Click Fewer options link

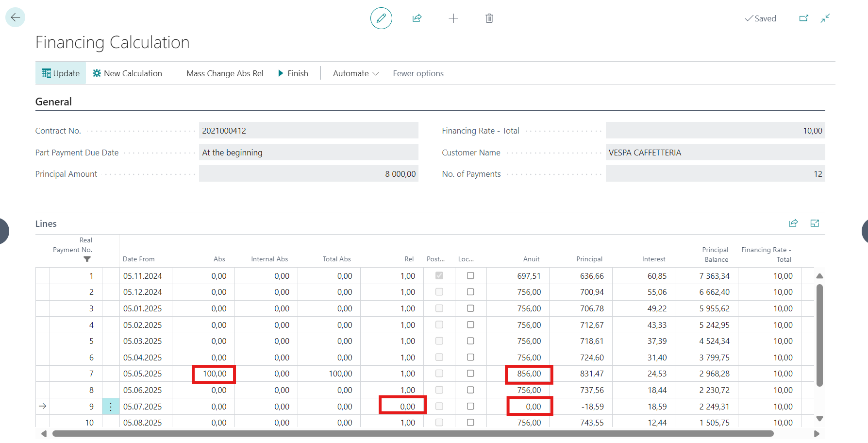click(418, 73)
